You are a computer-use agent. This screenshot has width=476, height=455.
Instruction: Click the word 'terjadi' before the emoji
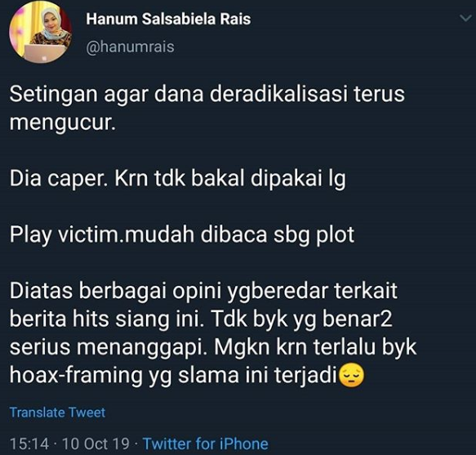[x=306, y=375]
